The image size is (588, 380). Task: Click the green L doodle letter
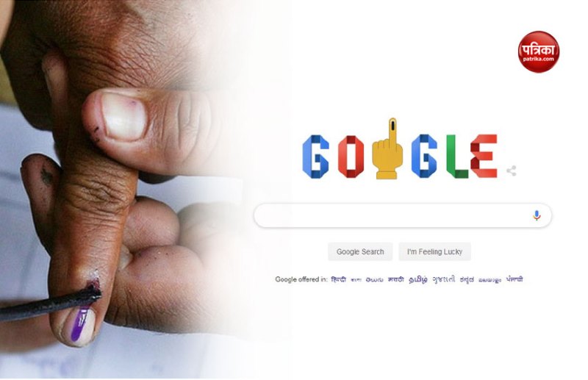[x=456, y=156]
